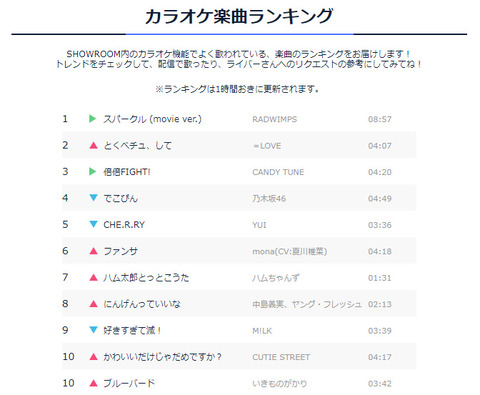480x395 pixels.
Task: Click the 08:57 duration in the top row
Action: [380, 119]
